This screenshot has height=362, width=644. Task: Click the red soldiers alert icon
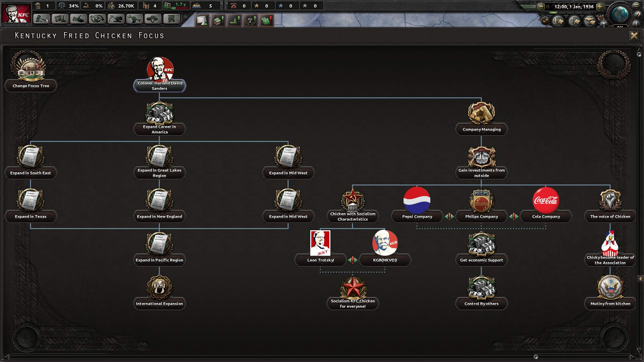(267, 20)
